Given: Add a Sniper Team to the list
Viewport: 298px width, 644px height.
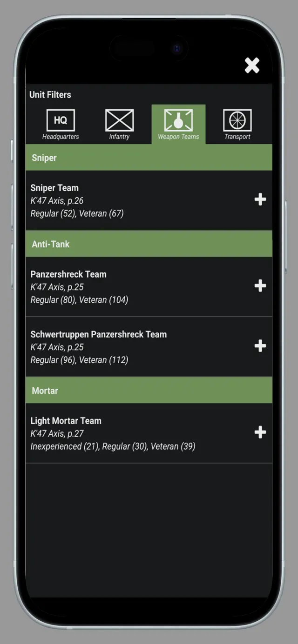Looking at the screenshot, I should pos(260,199).
